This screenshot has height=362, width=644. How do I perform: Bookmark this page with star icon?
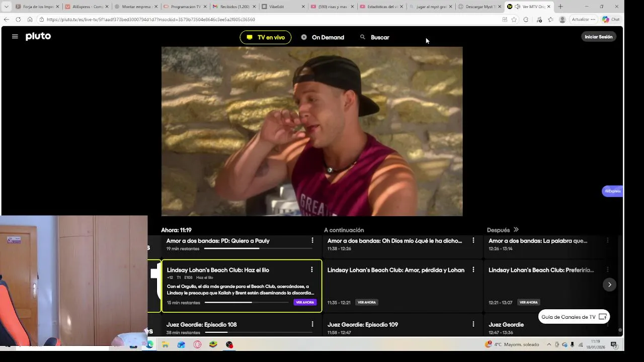click(514, 19)
